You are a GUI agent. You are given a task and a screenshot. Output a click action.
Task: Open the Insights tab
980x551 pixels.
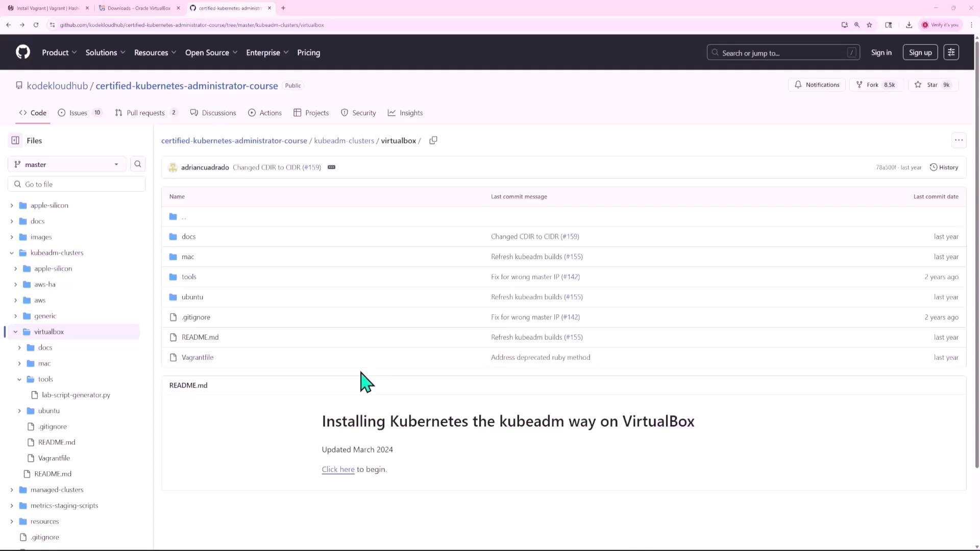coord(405,113)
